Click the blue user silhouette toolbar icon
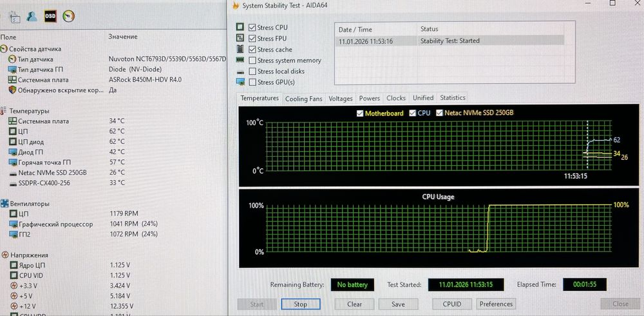This screenshot has height=316, width=644. coord(32,16)
